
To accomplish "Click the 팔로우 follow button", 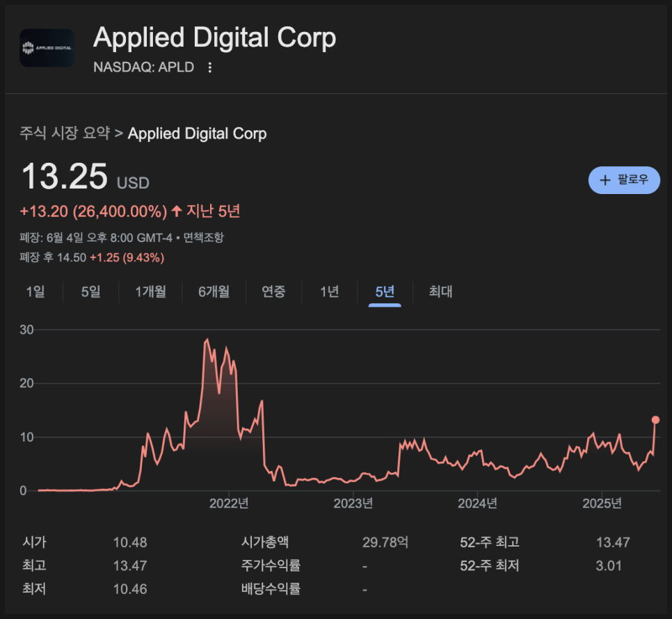I will pyautogui.click(x=624, y=180).
